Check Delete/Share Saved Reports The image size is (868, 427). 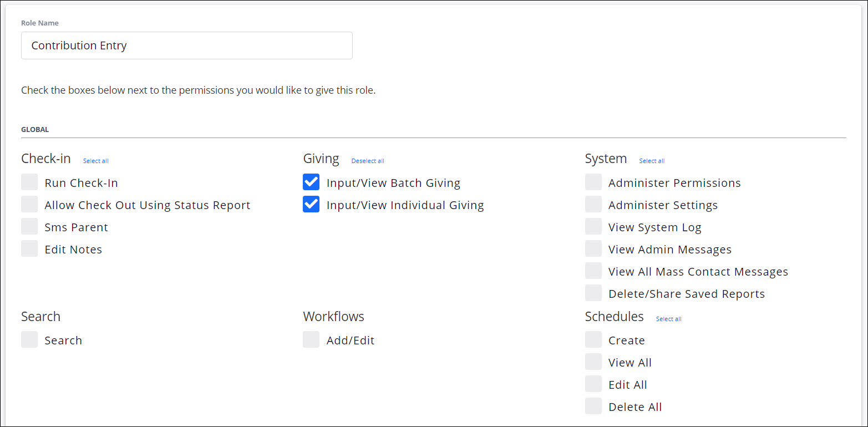[593, 293]
